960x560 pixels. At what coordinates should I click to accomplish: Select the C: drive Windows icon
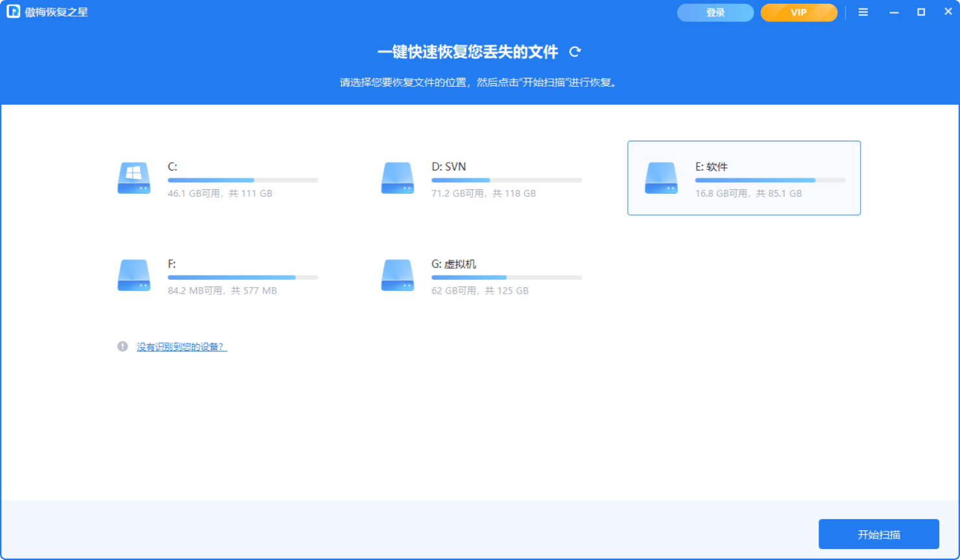point(134,178)
